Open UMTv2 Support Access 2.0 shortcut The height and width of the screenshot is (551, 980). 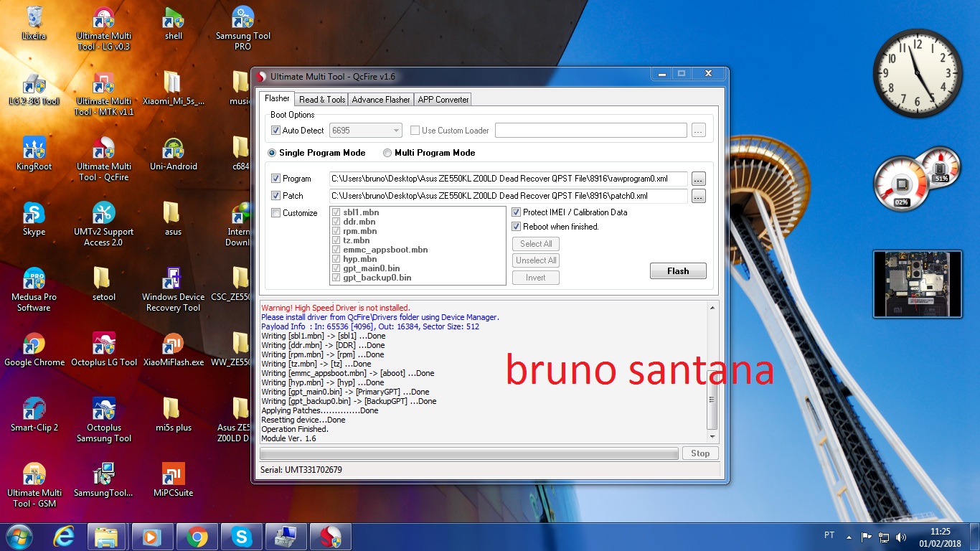coord(104,225)
